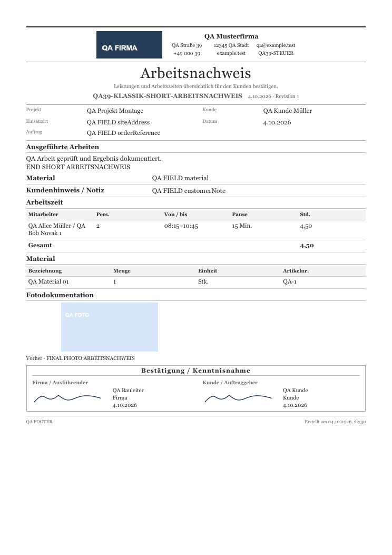Click the END SHORT ARBEITSNACHWEIS line
The height and width of the screenshot is (555, 392).
pyautogui.click(x=78, y=167)
